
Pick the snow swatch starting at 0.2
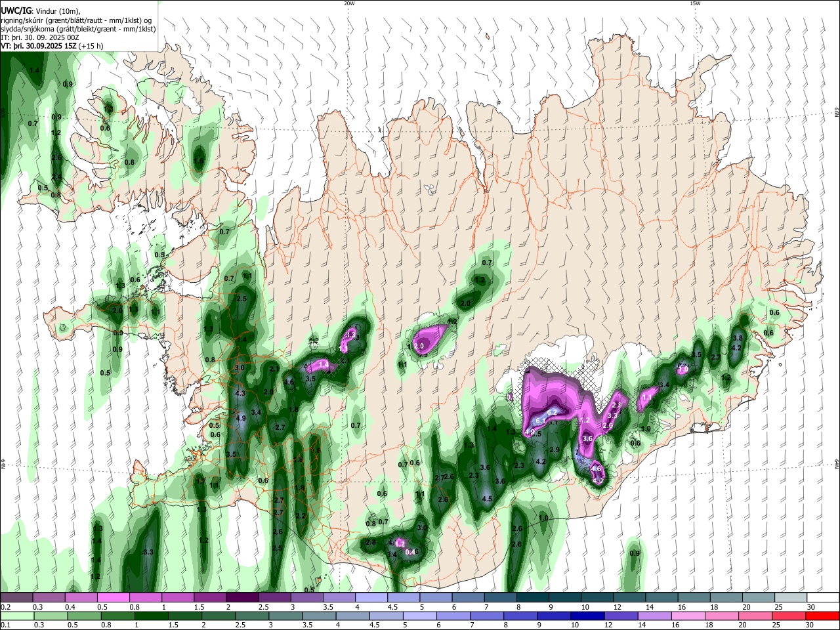coord(16,598)
